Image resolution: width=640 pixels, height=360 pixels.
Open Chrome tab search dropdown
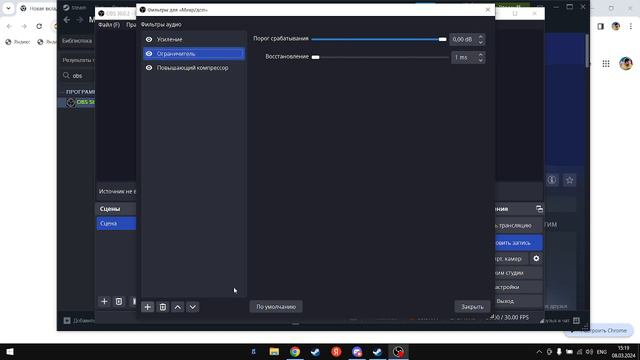click(x=8, y=8)
